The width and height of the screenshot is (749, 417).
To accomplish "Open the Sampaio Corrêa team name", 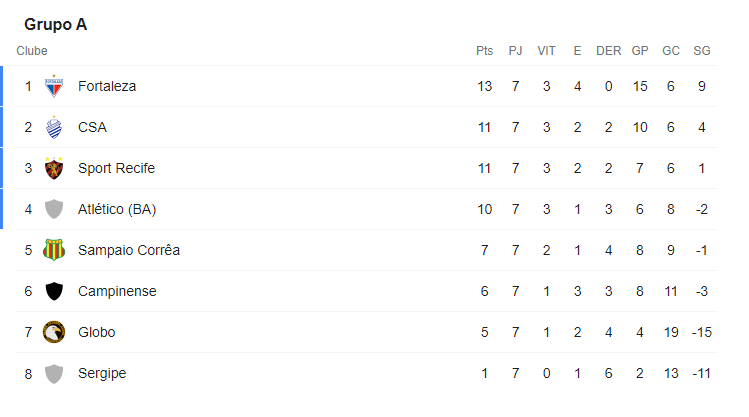I will point(129,250).
